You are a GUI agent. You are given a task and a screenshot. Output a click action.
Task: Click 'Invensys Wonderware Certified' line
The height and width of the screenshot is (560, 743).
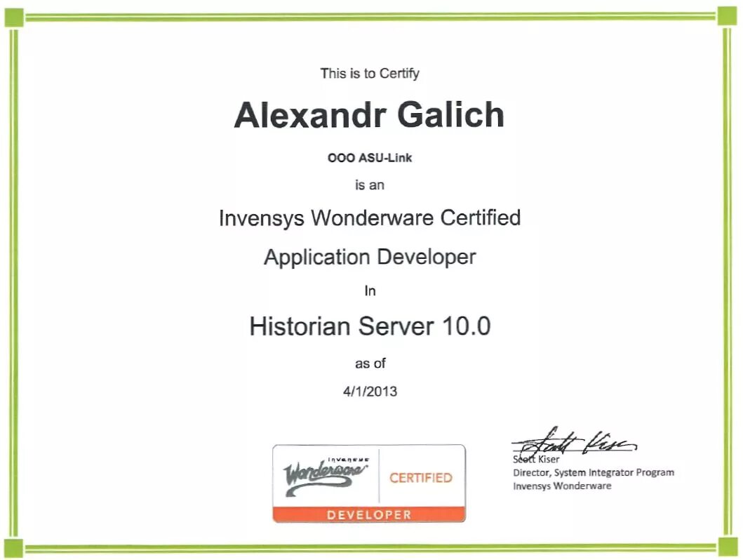click(370, 218)
